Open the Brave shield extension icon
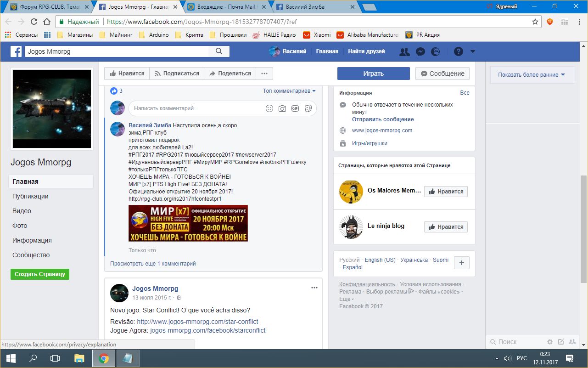 coord(550,22)
